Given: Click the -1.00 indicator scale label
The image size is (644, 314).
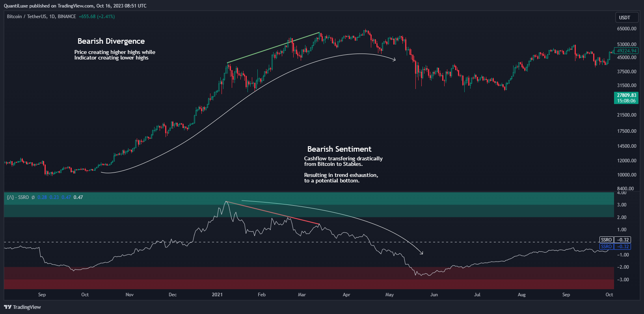Looking at the screenshot, I should point(623,255).
